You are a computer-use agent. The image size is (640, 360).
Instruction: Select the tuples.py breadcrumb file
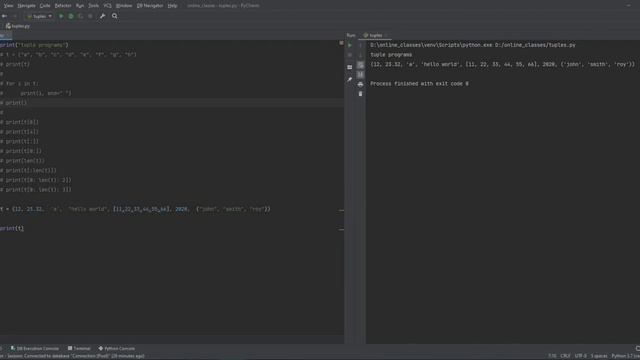pos(18,26)
